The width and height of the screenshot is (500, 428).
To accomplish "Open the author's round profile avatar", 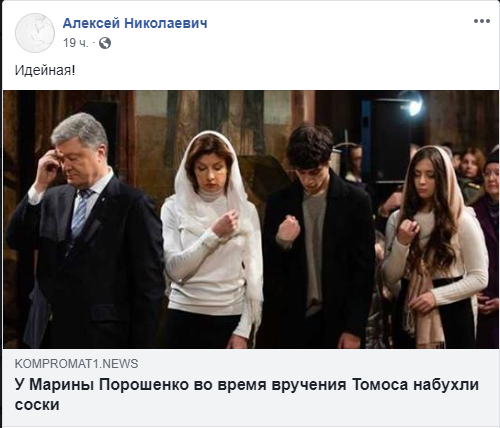I will point(35,33).
